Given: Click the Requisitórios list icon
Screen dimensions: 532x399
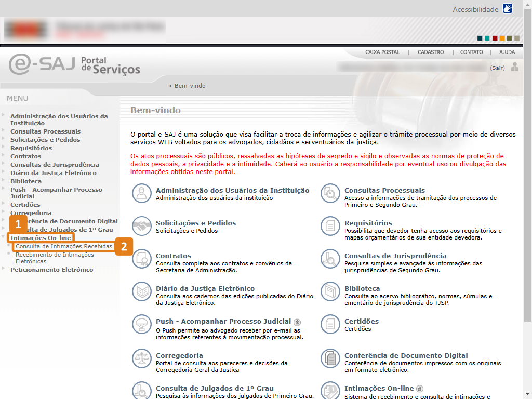Looking at the screenshot, I should point(330,225).
